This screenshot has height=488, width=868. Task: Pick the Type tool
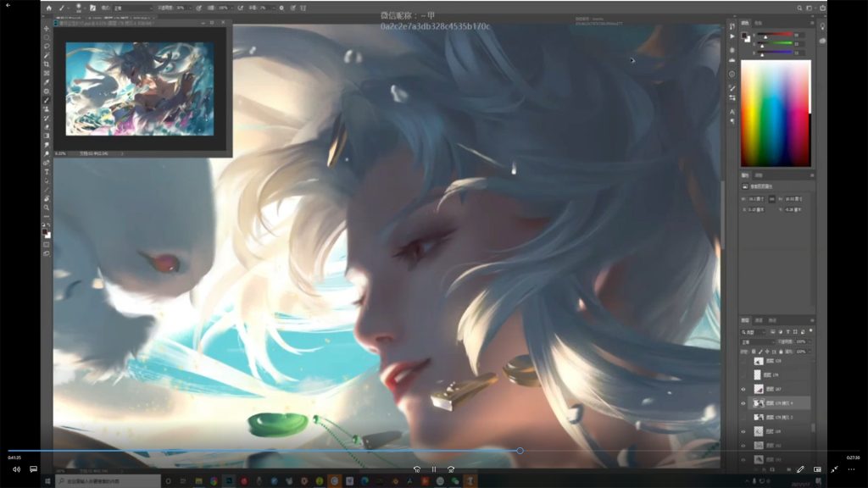pyautogui.click(x=47, y=172)
